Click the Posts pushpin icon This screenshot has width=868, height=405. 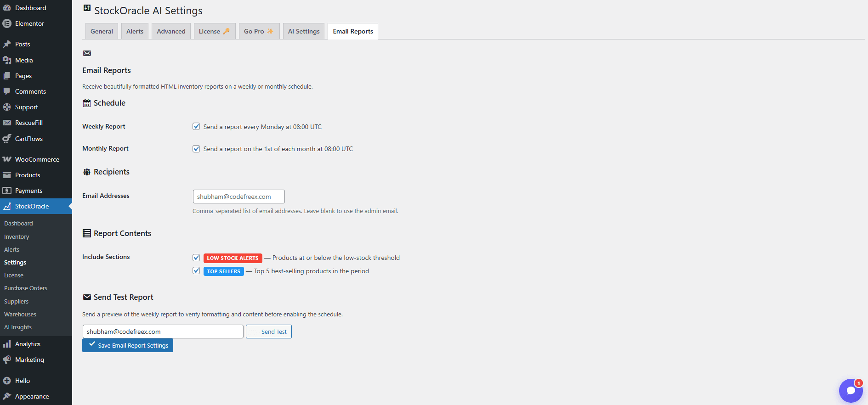pyautogui.click(x=7, y=44)
